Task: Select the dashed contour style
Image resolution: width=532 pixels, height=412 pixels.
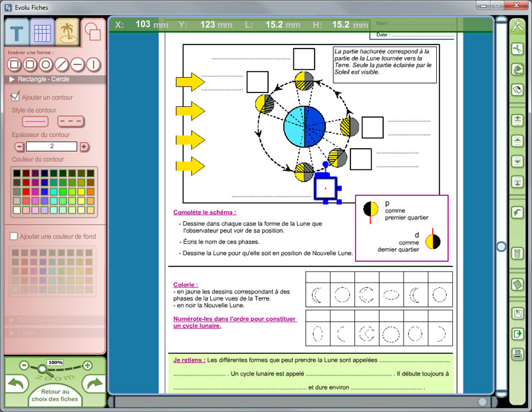Action: pos(70,122)
